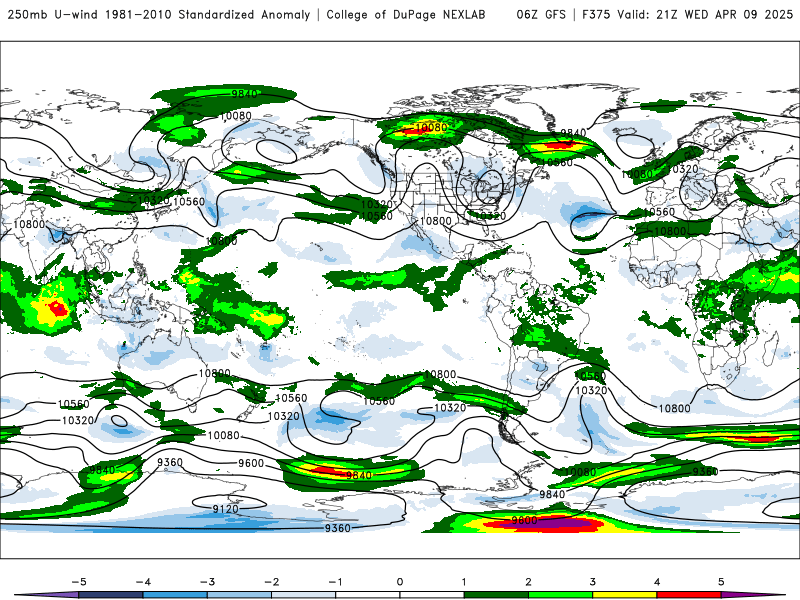Click the light blue -3 to -2 colorbar segment

tap(239, 595)
